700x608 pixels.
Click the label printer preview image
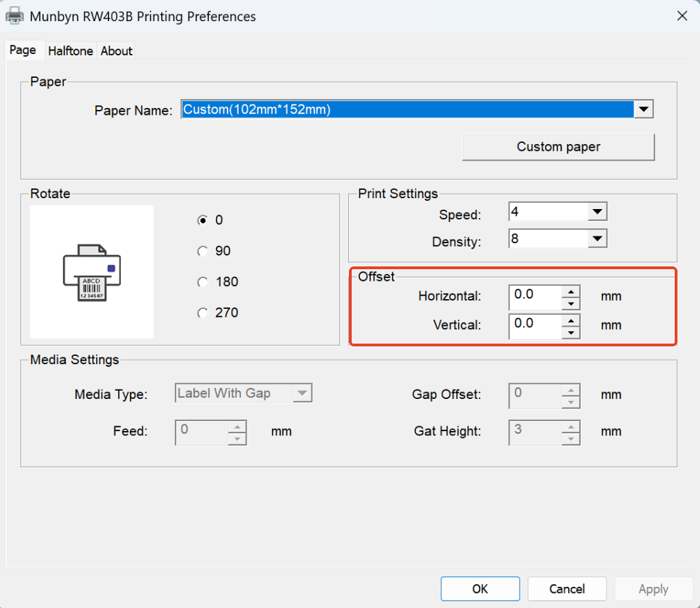point(92,272)
